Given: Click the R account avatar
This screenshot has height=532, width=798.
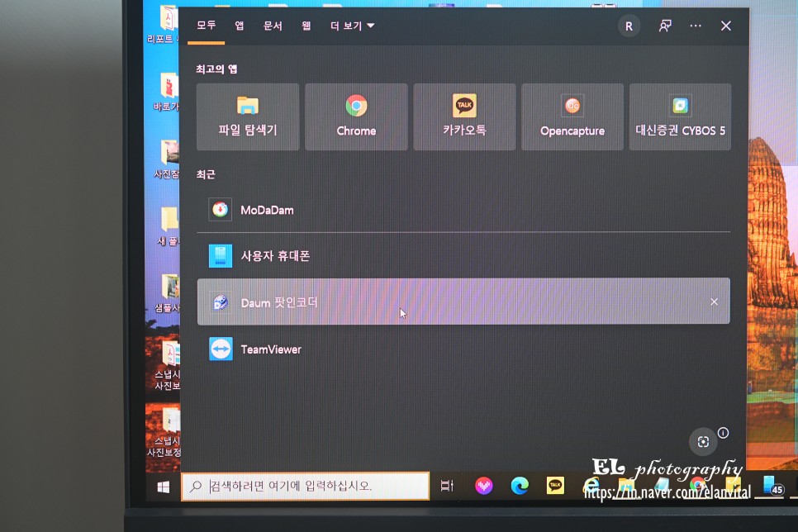Looking at the screenshot, I should 629,26.
